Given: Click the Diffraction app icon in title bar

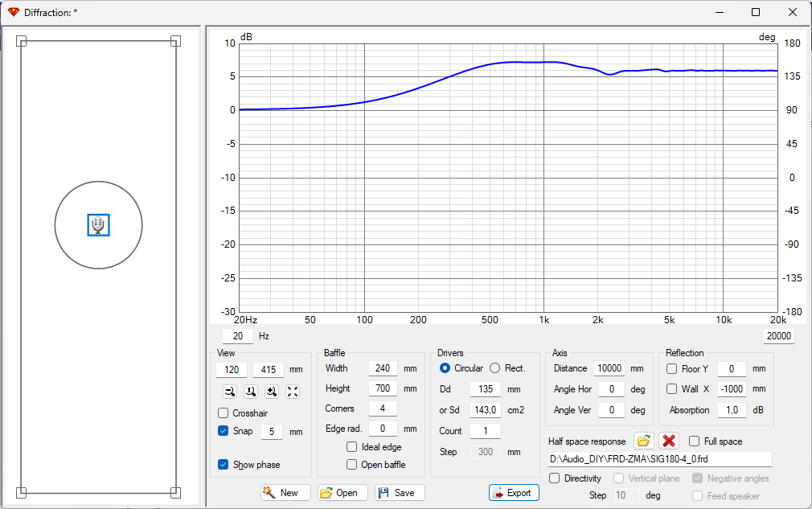Looking at the screenshot, I should [13, 12].
